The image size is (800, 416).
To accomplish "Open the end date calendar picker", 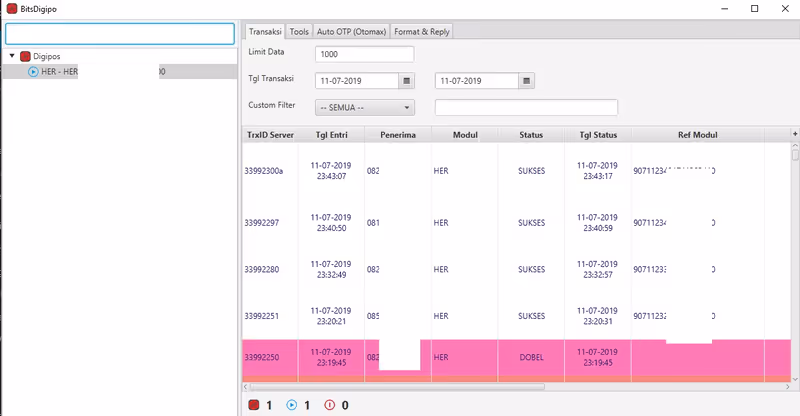I will click(527, 81).
